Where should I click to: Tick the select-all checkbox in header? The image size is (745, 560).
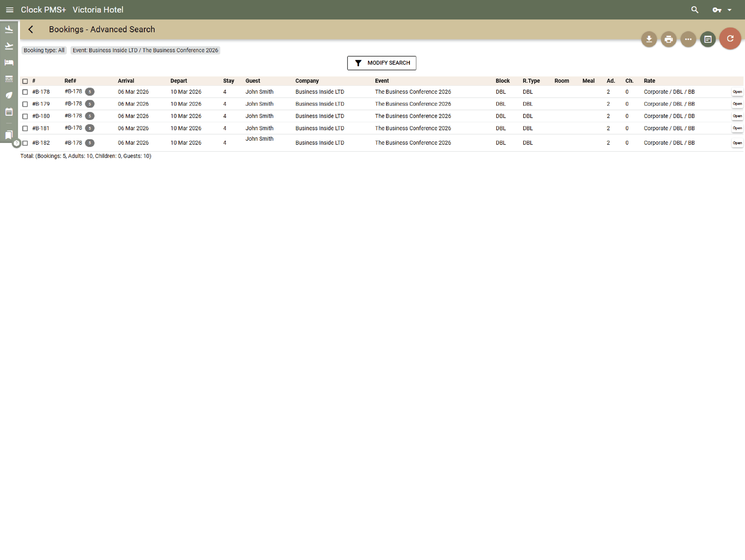pos(25,81)
